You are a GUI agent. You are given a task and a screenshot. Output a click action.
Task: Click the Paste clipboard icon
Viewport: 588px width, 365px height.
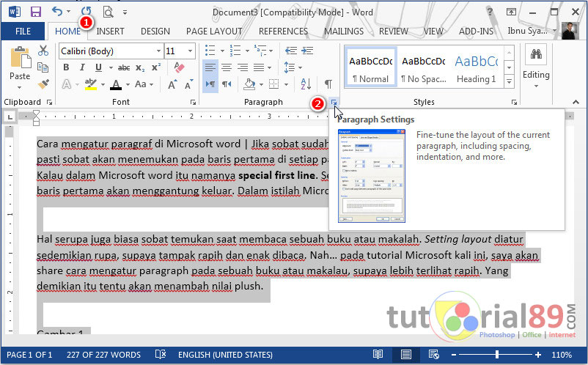[x=21, y=58]
